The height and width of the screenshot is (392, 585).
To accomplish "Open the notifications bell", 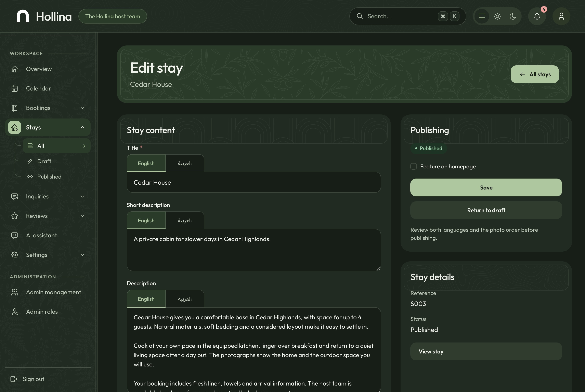I will tap(537, 16).
